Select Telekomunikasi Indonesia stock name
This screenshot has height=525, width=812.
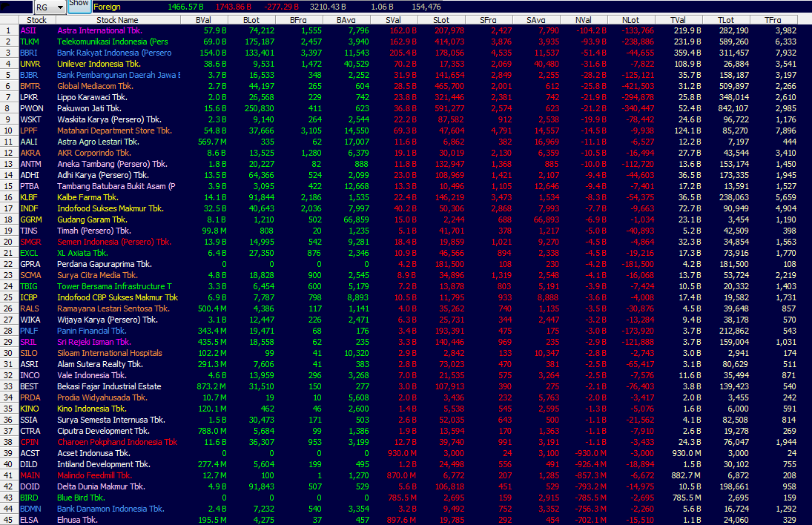(x=113, y=42)
